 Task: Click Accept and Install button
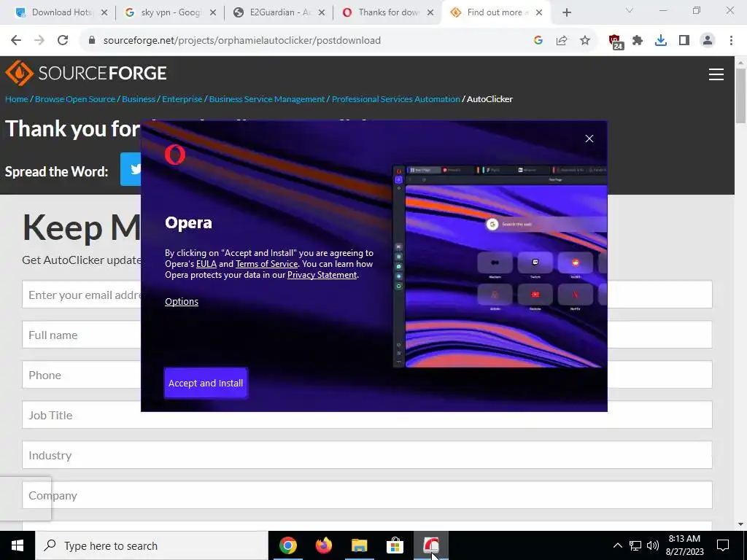(206, 383)
